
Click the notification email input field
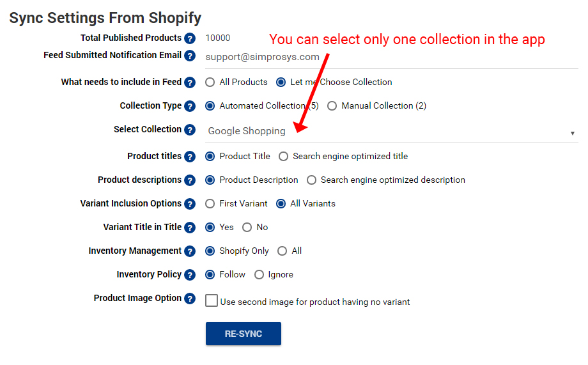coord(392,58)
